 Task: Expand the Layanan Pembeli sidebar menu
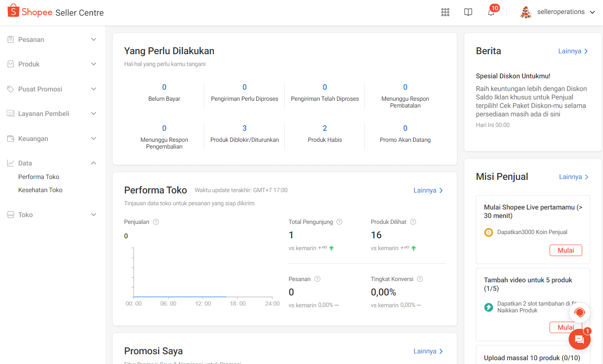tap(94, 113)
